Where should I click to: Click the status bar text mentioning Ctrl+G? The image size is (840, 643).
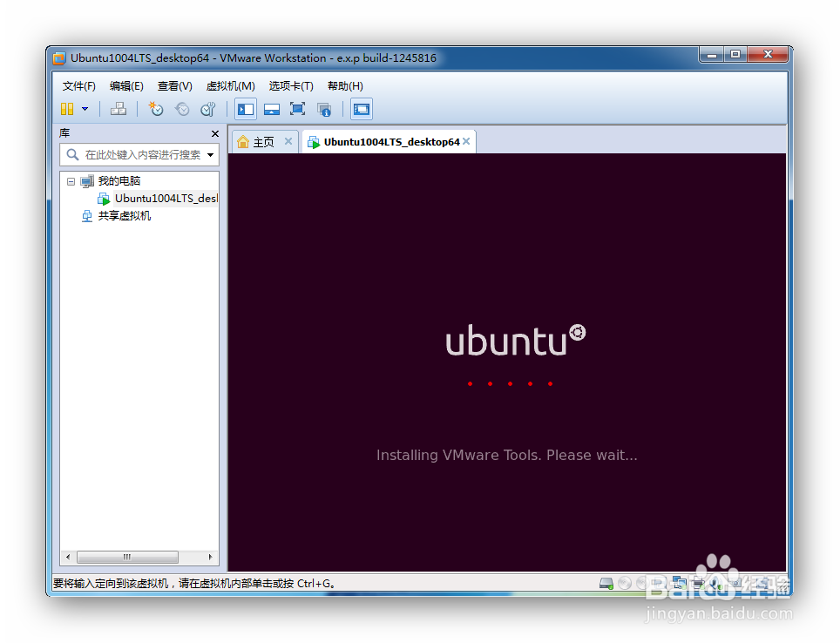point(194,583)
